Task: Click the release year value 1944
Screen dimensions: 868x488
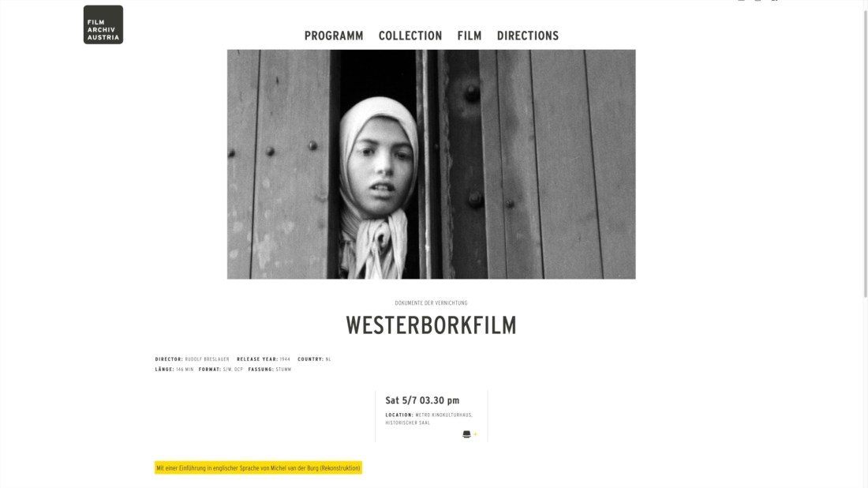Action: [285, 359]
